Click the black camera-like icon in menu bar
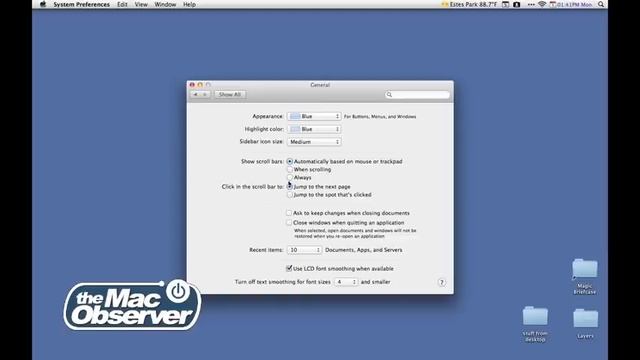This screenshot has width=640, height=360. tap(517, 4)
